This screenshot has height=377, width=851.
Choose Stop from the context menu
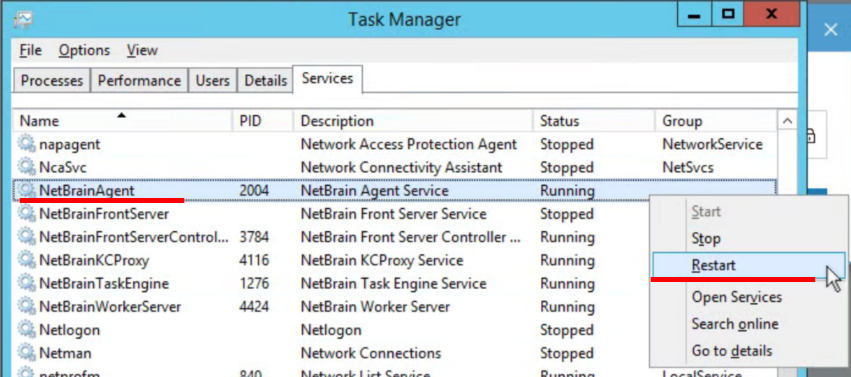tap(706, 239)
